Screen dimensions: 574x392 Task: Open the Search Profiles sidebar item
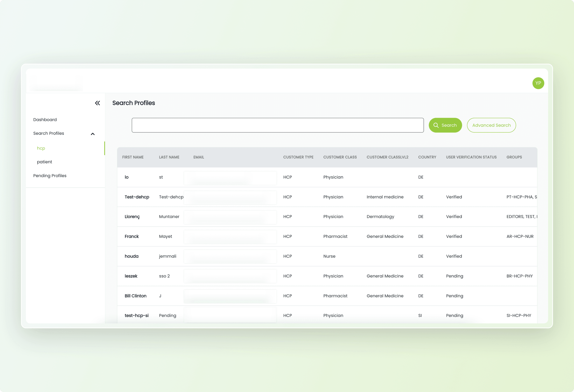point(49,133)
